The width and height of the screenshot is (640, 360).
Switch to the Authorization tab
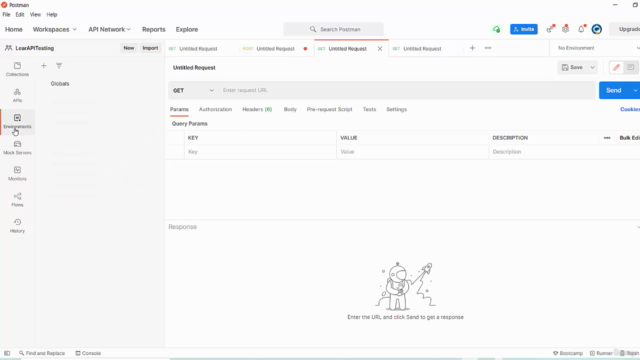click(x=215, y=109)
